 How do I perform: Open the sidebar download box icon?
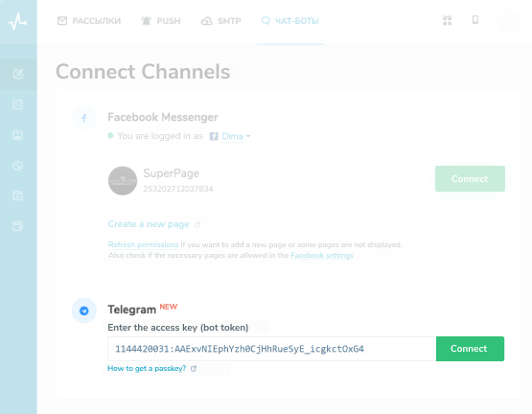[x=17, y=195]
